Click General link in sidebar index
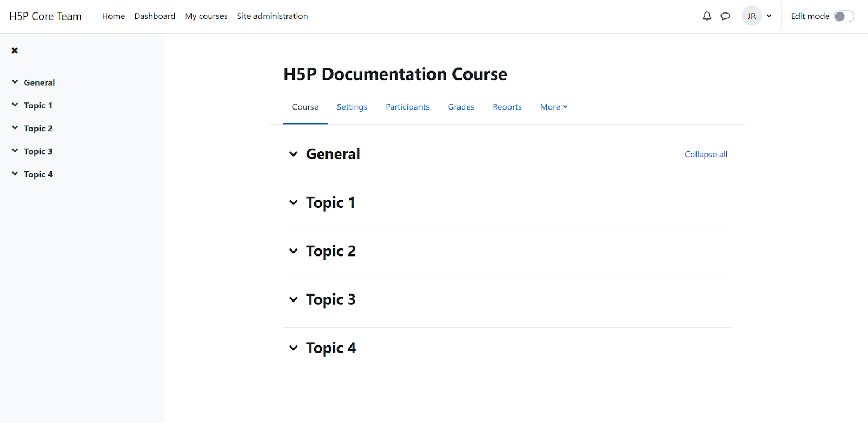This screenshot has height=423, width=868. point(40,82)
